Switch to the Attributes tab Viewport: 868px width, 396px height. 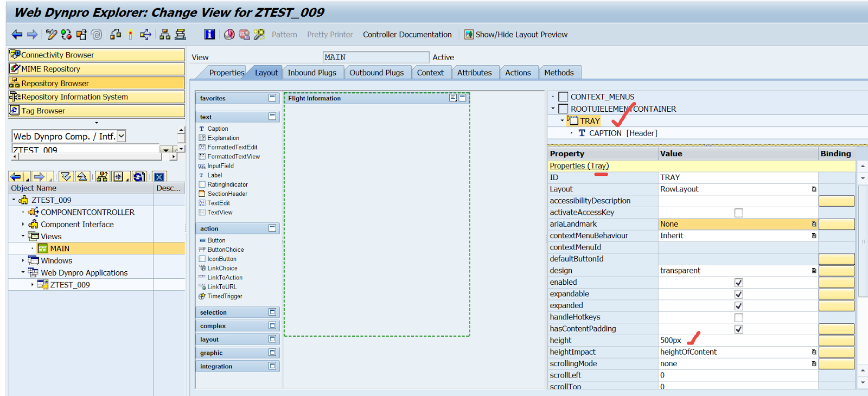point(475,73)
